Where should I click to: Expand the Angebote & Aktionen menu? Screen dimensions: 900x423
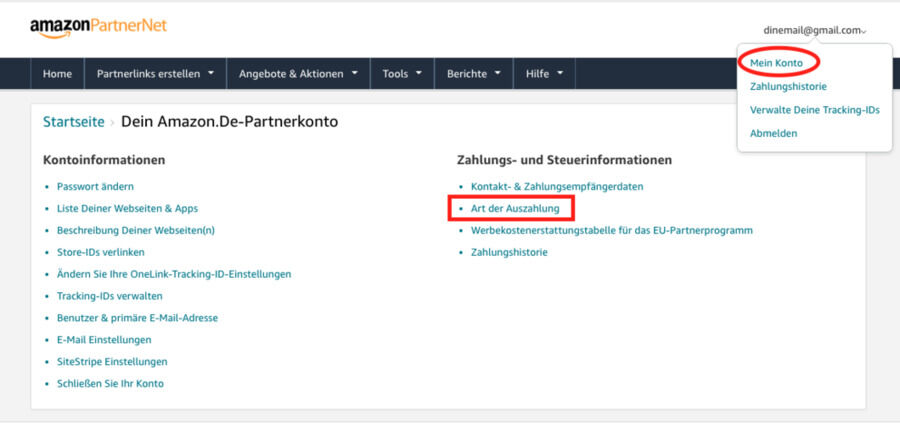pyautogui.click(x=298, y=74)
